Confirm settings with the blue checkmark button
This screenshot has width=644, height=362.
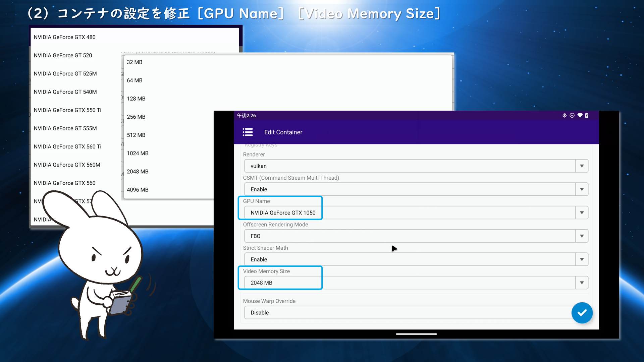(582, 313)
